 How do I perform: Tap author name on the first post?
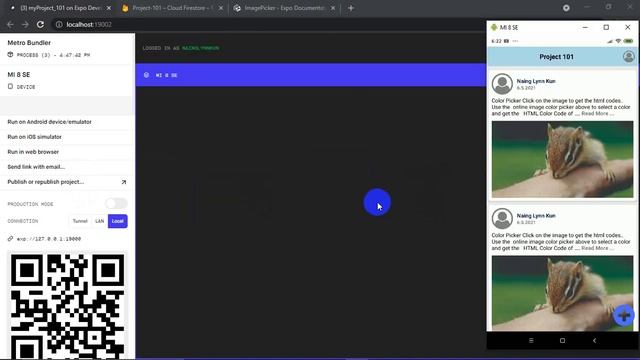pos(536,81)
